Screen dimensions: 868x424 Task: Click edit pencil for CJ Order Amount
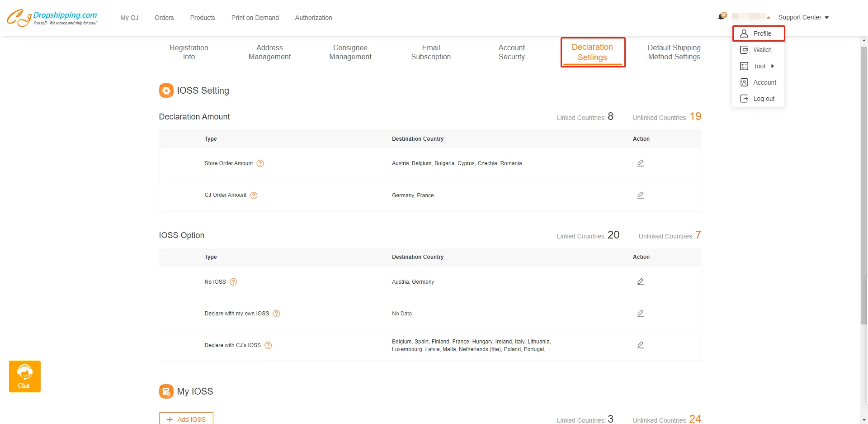point(640,195)
